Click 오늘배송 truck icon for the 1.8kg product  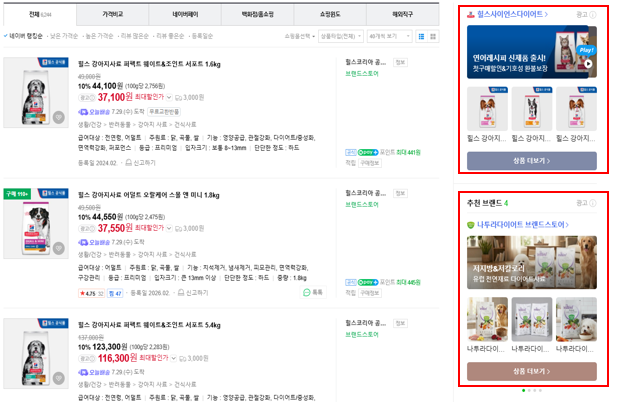[83, 242]
